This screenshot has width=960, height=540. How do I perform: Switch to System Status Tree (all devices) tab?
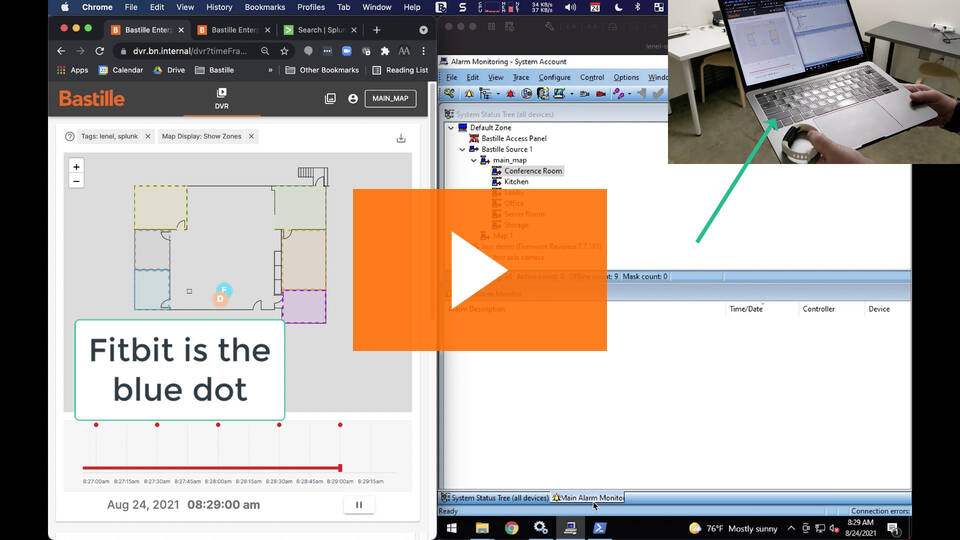495,498
